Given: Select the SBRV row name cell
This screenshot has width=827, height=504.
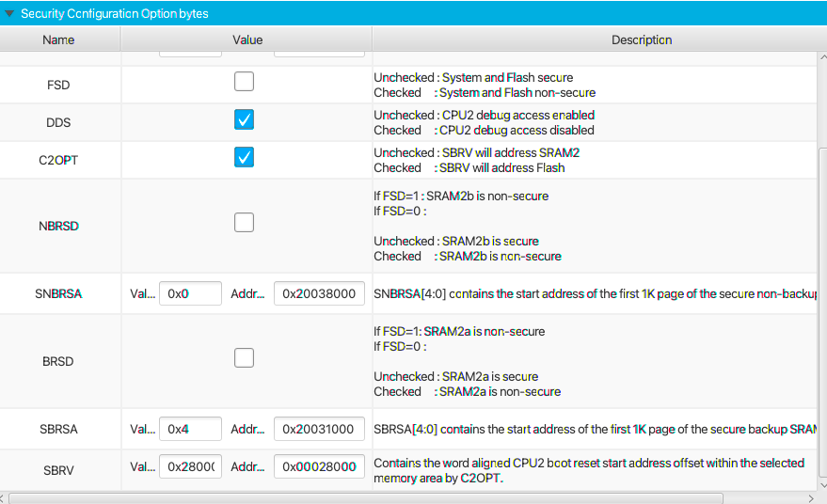Looking at the screenshot, I should coord(58,467).
